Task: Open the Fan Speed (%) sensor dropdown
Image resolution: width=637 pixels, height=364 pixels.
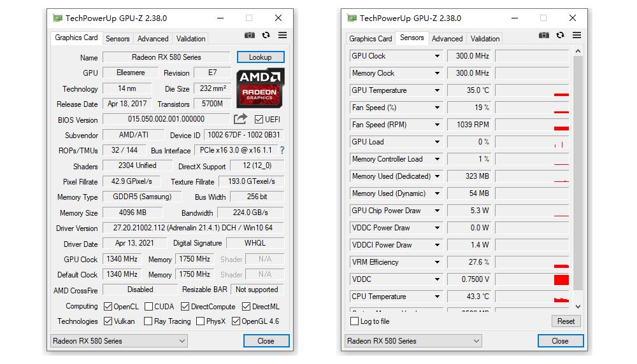Action: (437, 108)
